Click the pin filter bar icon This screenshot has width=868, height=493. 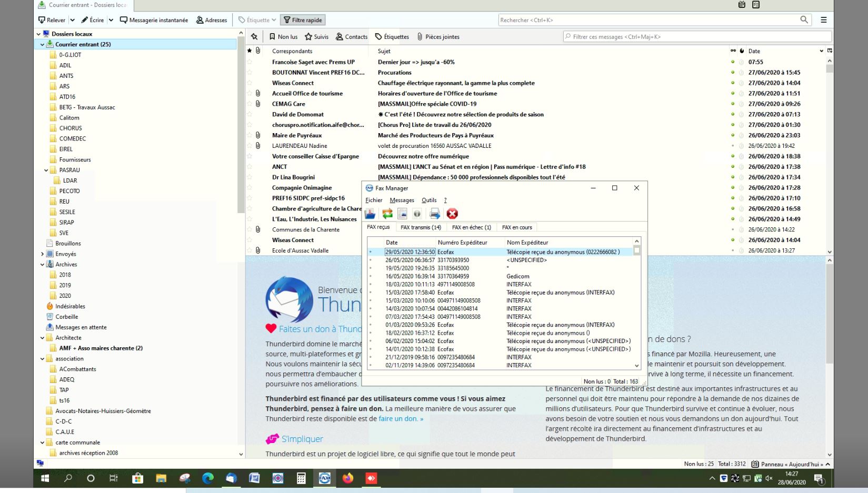point(254,37)
